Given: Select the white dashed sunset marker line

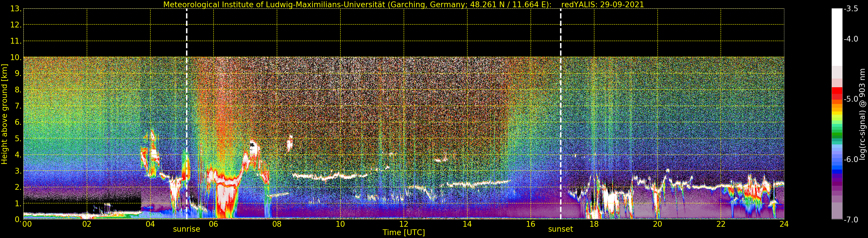Looking at the screenshot, I should pos(561,114).
